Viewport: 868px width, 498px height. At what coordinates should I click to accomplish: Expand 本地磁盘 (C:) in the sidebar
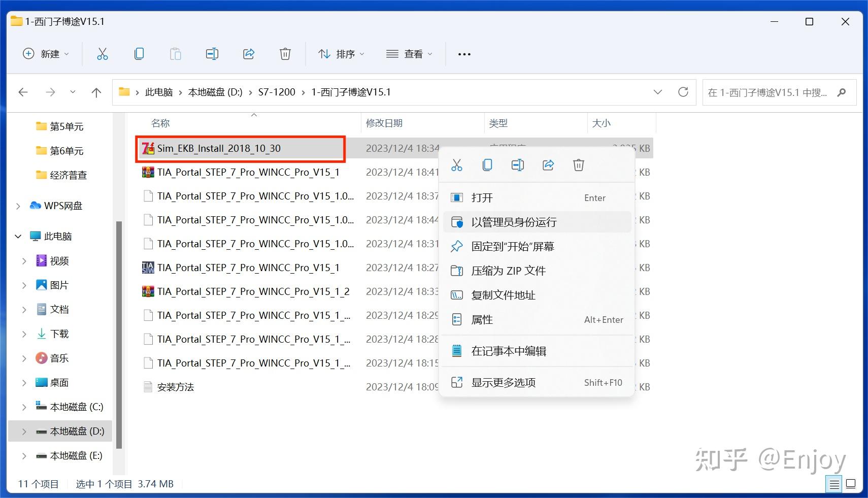coord(23,406)
